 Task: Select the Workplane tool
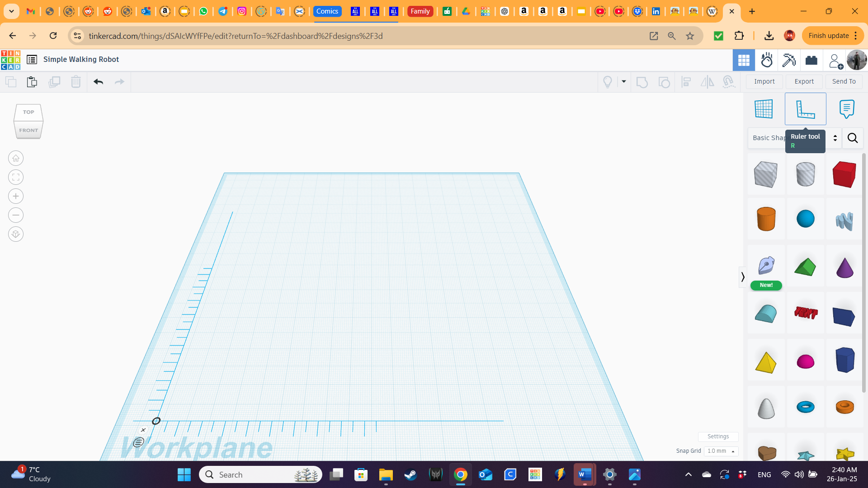click(764, 108)
